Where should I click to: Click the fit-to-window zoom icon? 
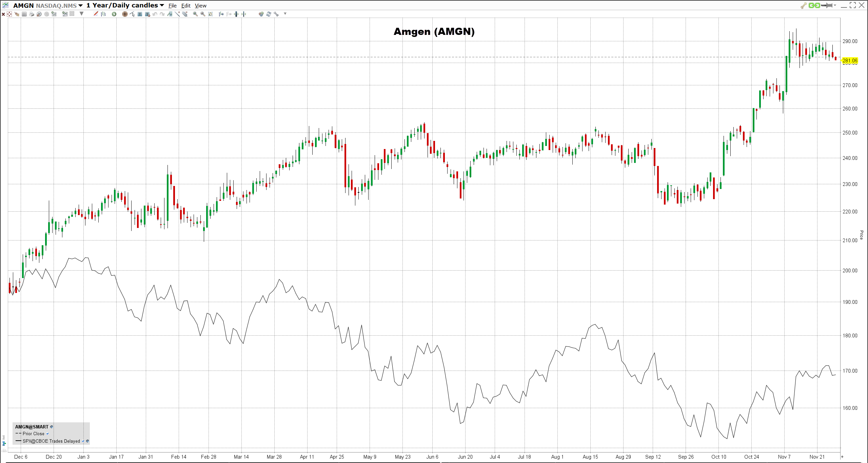click(x=211, y=14)
